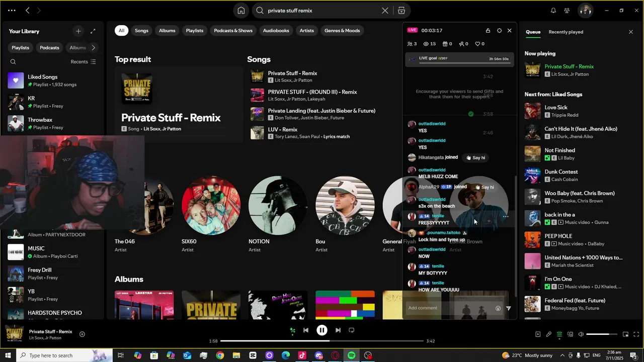Adjust the volume slider

pos(601,334)
